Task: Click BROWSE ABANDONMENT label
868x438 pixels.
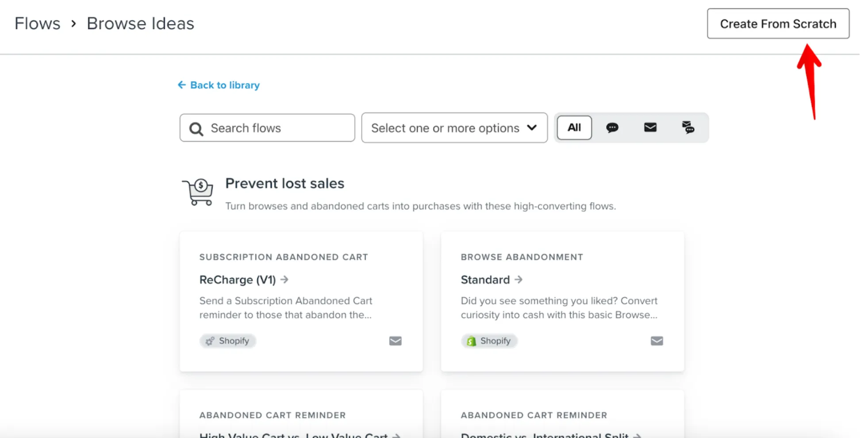Action: coord(522,257)
